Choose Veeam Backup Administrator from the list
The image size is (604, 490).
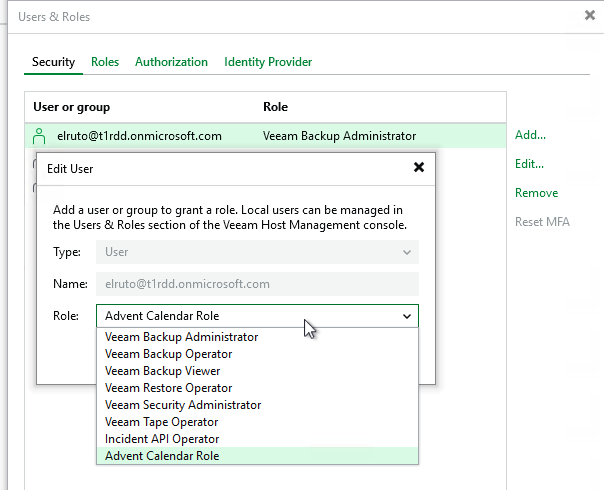click(181, 337)
